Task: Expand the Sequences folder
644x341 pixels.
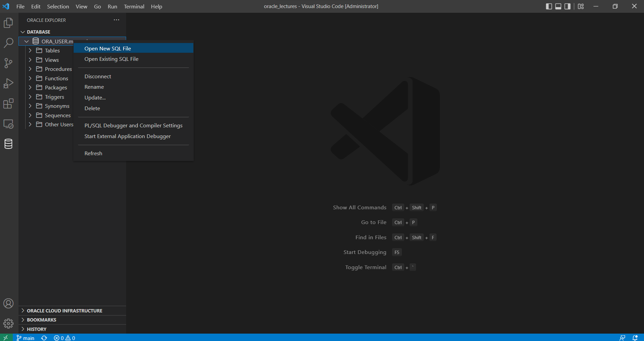Action: point(30,115)
